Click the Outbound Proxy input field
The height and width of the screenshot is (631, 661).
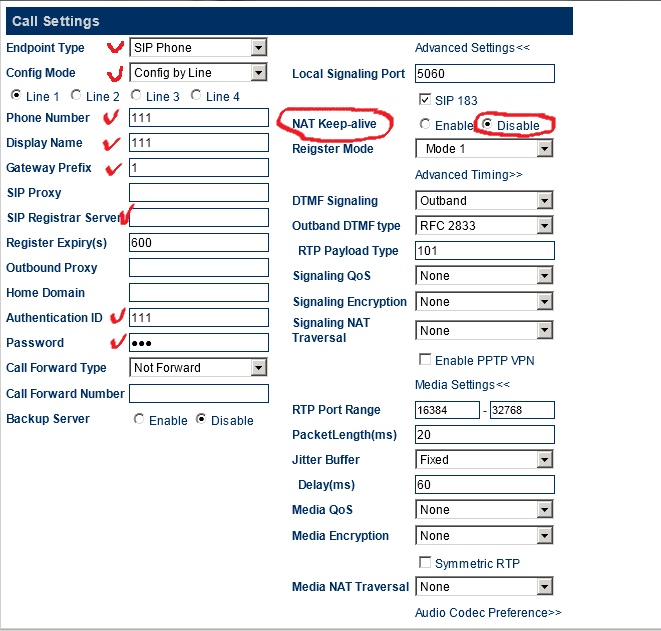[x=199, y=268]
